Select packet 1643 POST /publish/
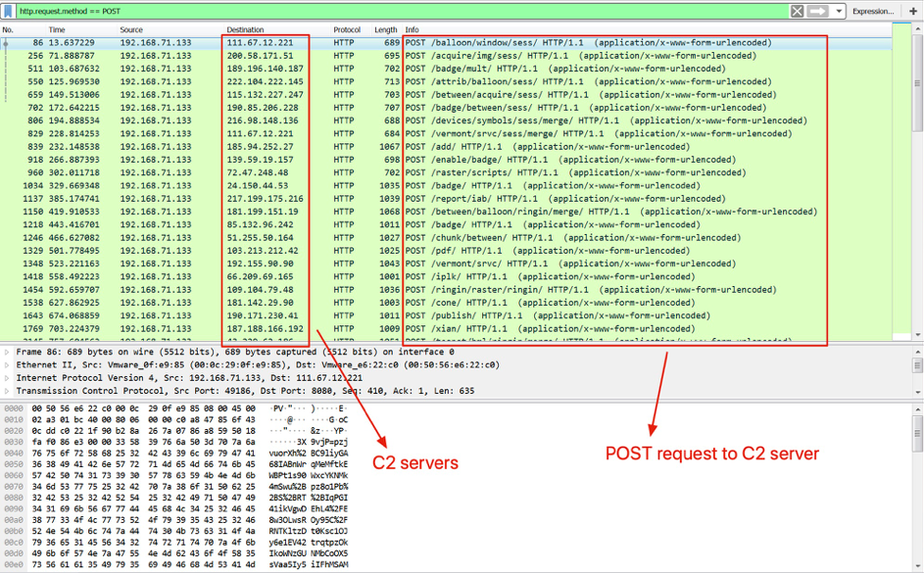Viewport: 924px width, 573px height. [x=446, y=315]
